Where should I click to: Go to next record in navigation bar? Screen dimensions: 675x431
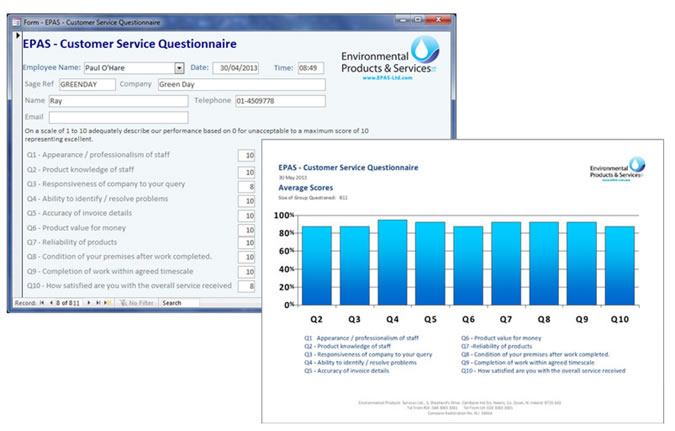point(89,303)
